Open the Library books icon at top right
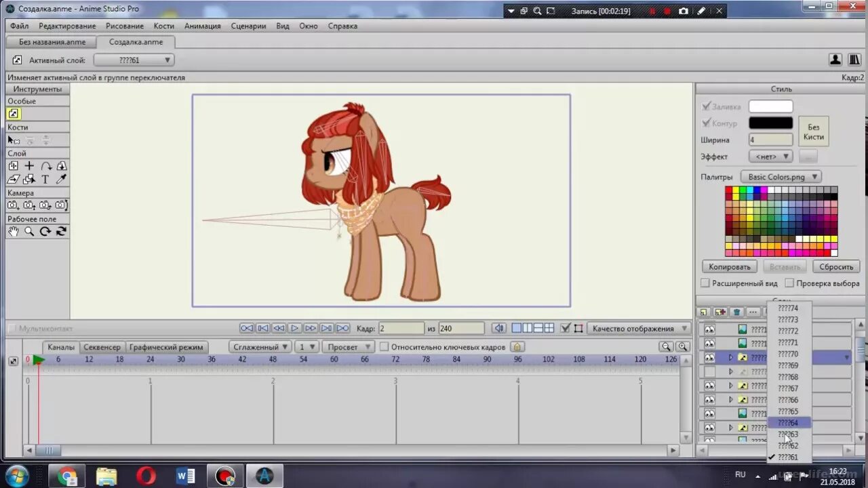Image resolution: width=868 pixels, height=488 pixels. tap(854, 60)
